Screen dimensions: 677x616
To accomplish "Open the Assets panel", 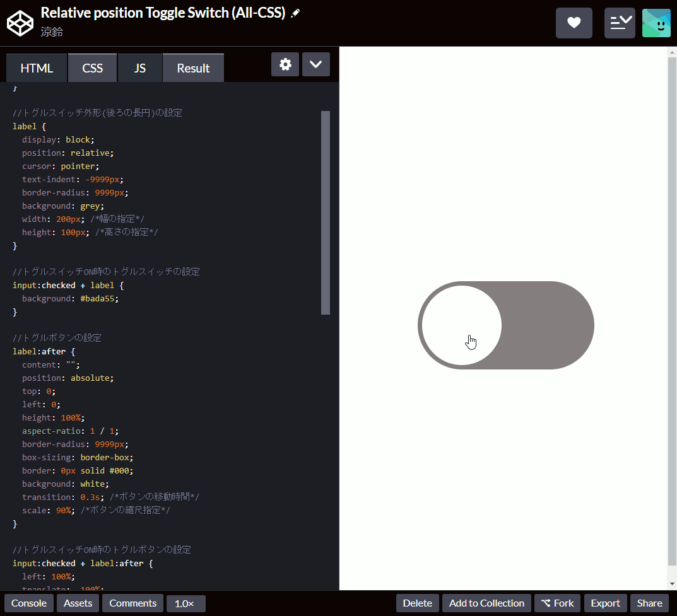I will [78, 603].
